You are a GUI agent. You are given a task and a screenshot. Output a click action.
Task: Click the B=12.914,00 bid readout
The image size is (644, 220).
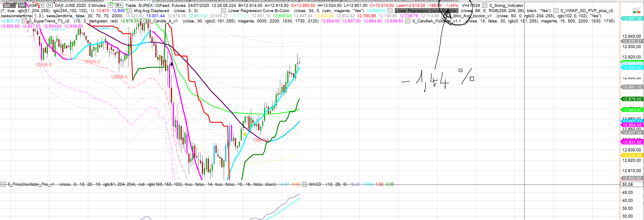(x=250, y=5)
